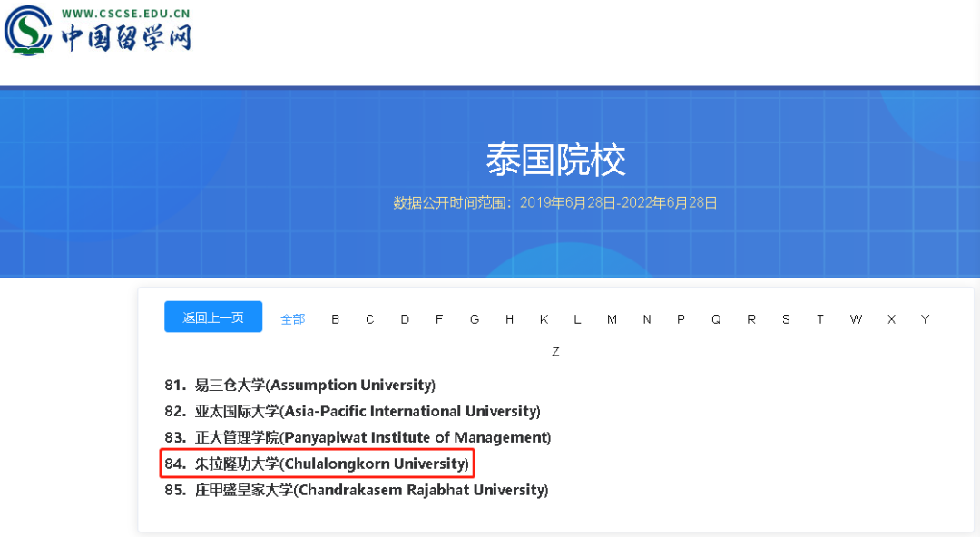Filter universities by letter D
Image resolution: width=980 pixels, height=537 pixels.
pyautogui.click(x=405, y=319)
